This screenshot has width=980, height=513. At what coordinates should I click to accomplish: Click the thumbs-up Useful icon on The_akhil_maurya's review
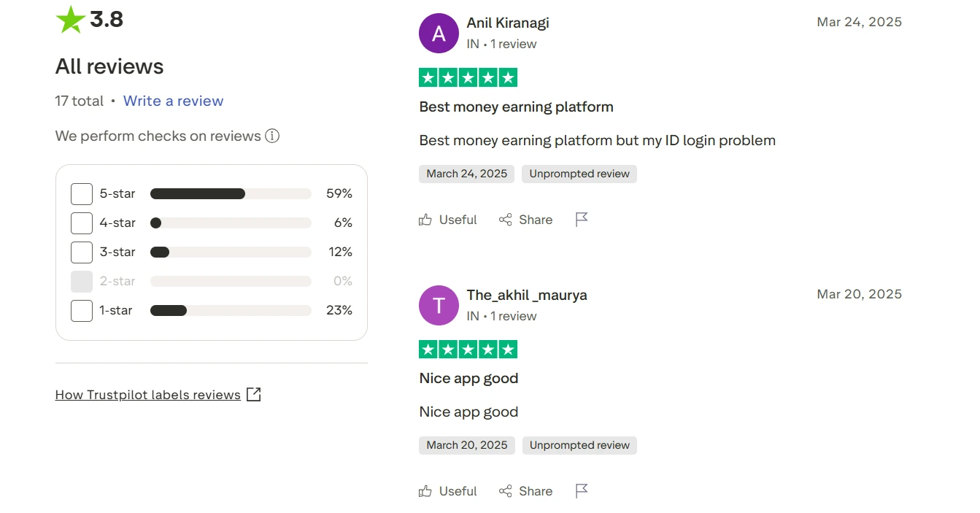[425, 491]
